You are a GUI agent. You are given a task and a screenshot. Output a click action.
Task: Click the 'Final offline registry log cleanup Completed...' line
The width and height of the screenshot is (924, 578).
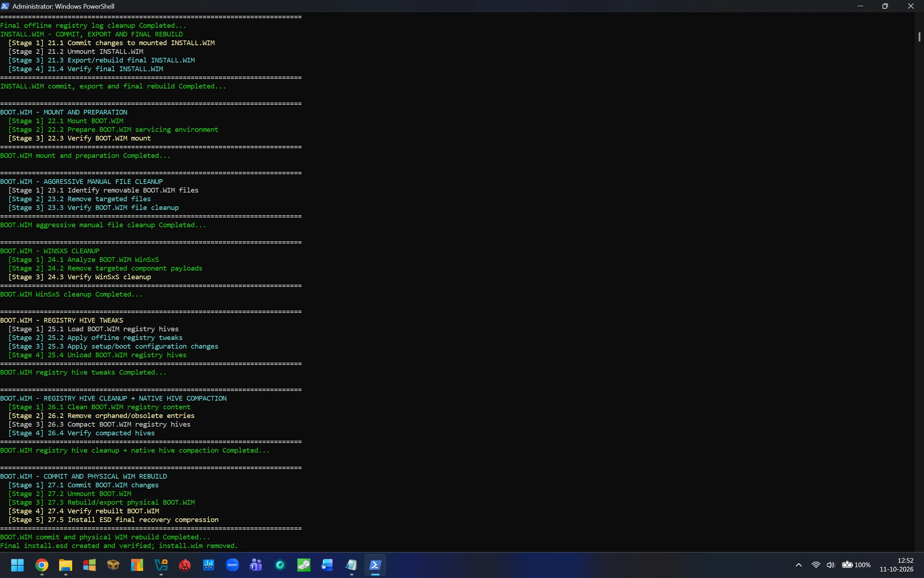click(93, 26)
